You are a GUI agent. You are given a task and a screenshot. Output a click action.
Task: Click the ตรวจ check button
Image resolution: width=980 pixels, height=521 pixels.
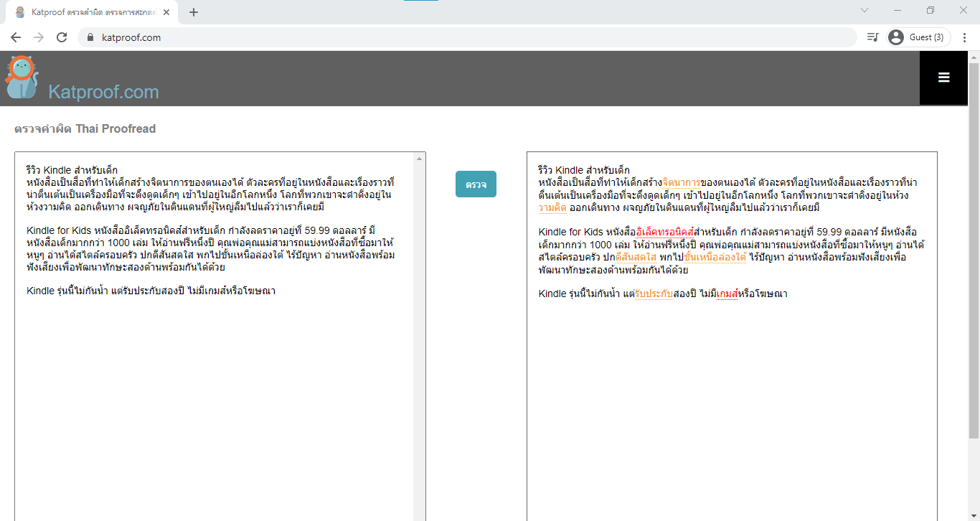click(x=476, y=184)
